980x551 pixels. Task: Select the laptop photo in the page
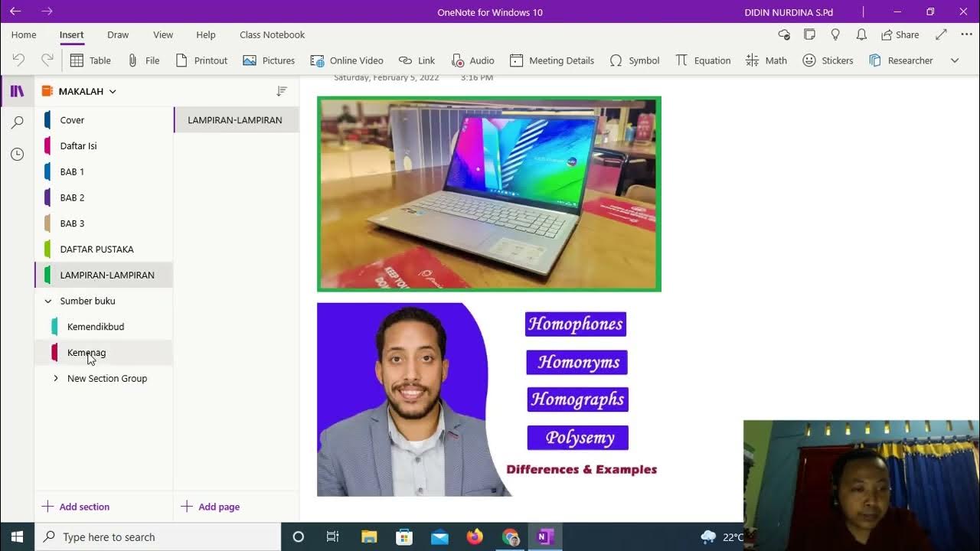click(489, 194)
